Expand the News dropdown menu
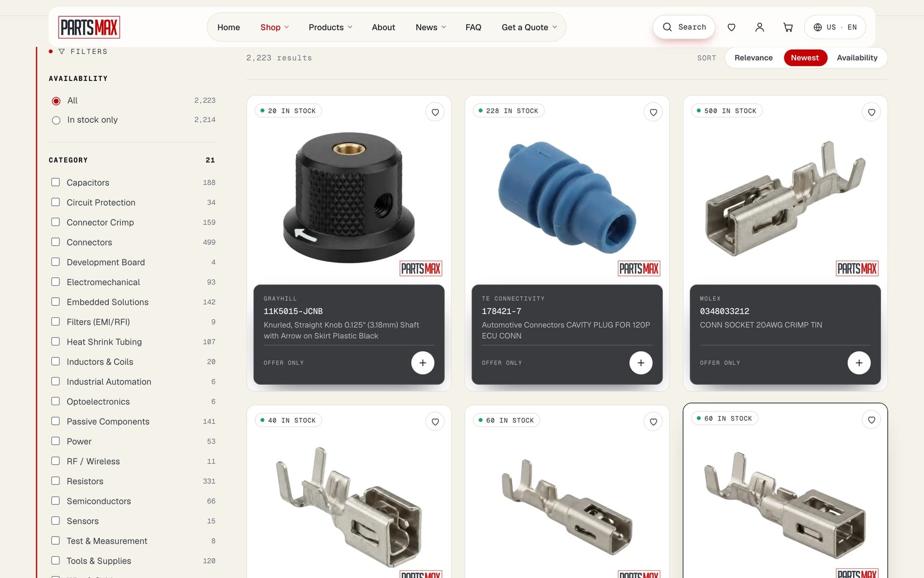The height and width of the screenshot is (578, 924). [x=430, y=27]
